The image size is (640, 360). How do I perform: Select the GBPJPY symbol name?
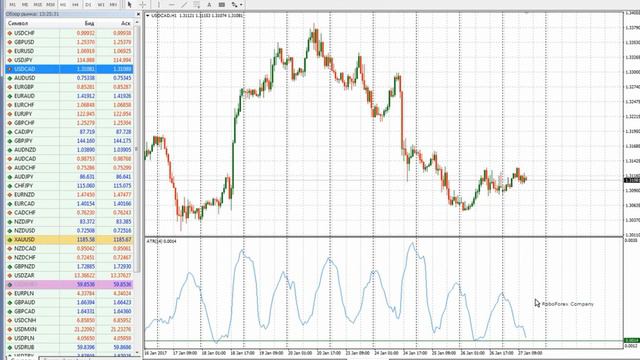pos(23,141)
